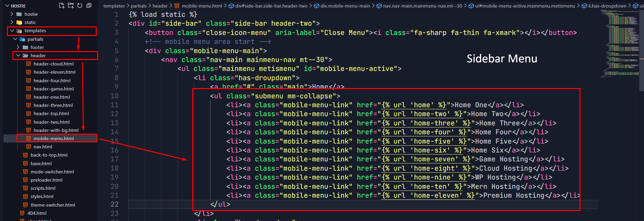Select header-two.html file
Screen dimensions: 644x221
tap(51, 122)
